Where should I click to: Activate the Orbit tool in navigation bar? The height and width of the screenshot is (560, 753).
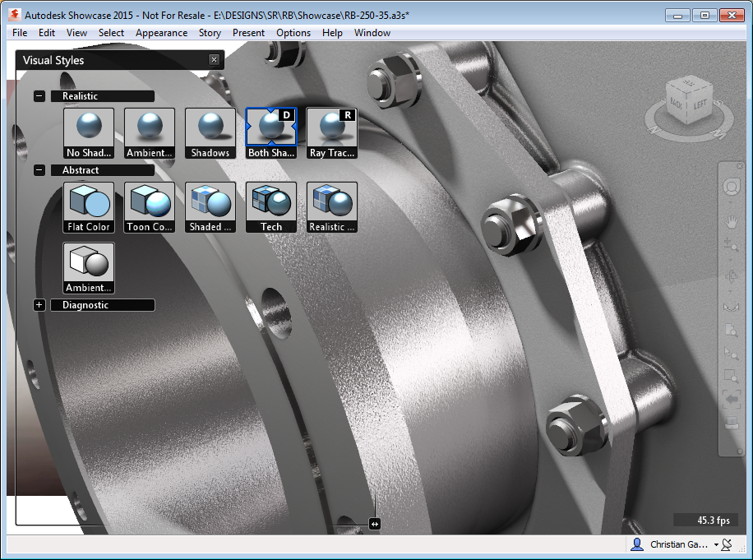[x=731, y=276]
